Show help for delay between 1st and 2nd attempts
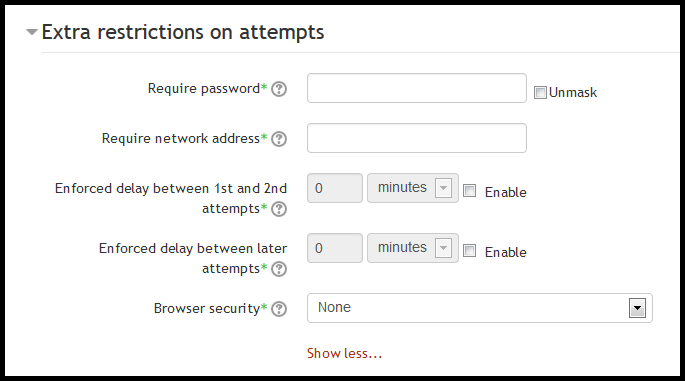This screenshot has height=381, width=685. tap(279, 209)
